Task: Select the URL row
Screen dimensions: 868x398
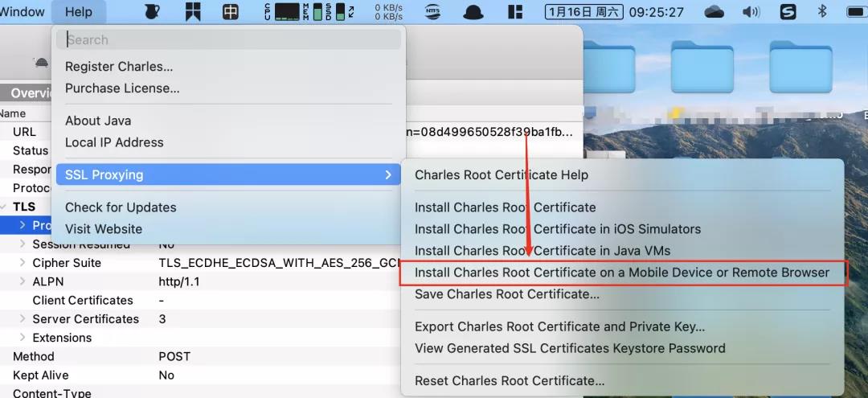Action: [x=26, y=132]
